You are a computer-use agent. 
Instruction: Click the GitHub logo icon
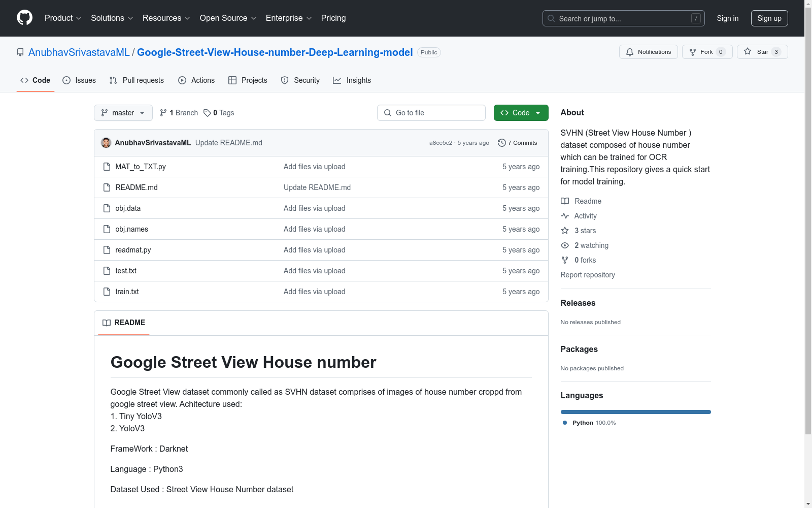(x=24, y=18)
